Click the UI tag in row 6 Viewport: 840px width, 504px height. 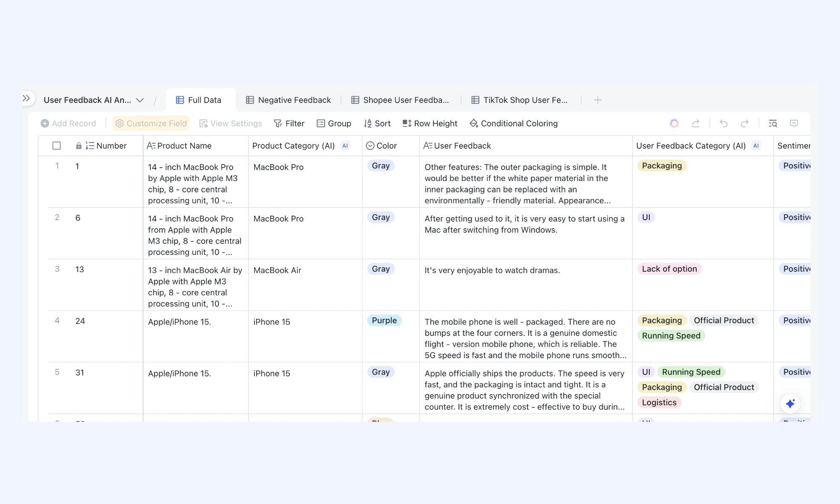point(646,218)
